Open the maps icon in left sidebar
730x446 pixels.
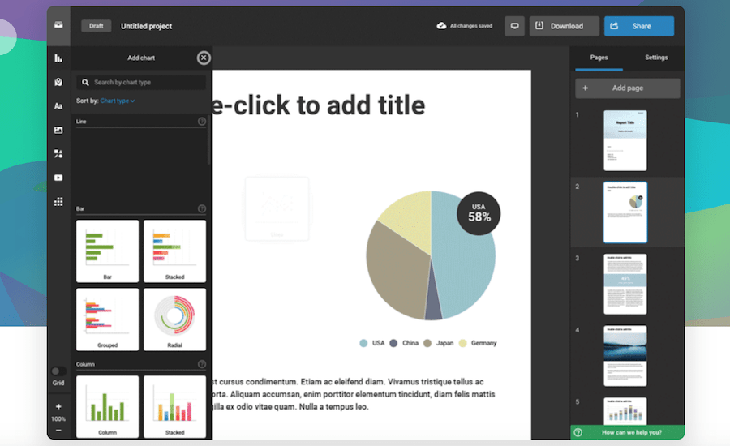point(58,82)
